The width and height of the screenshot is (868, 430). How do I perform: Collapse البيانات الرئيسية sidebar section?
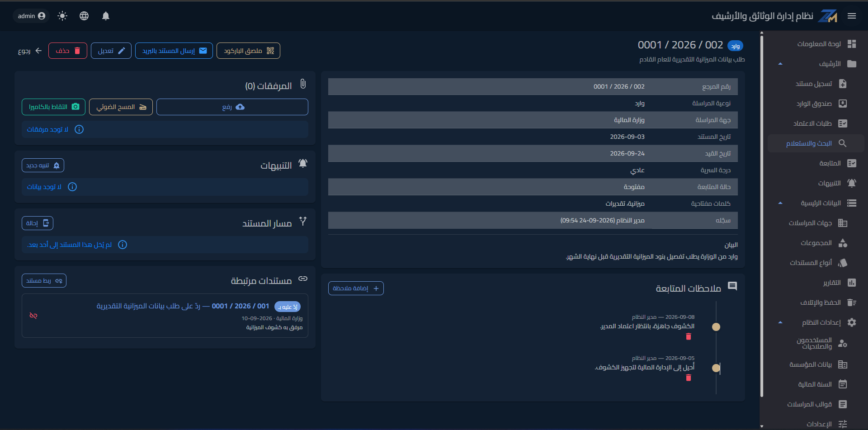(816, 203)
